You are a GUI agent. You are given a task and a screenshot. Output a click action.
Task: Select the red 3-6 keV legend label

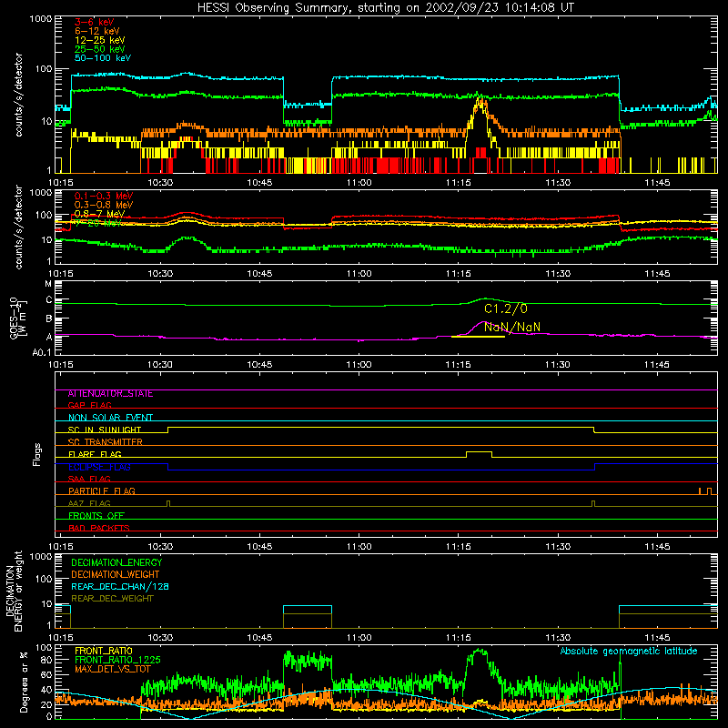pos(94,22)
